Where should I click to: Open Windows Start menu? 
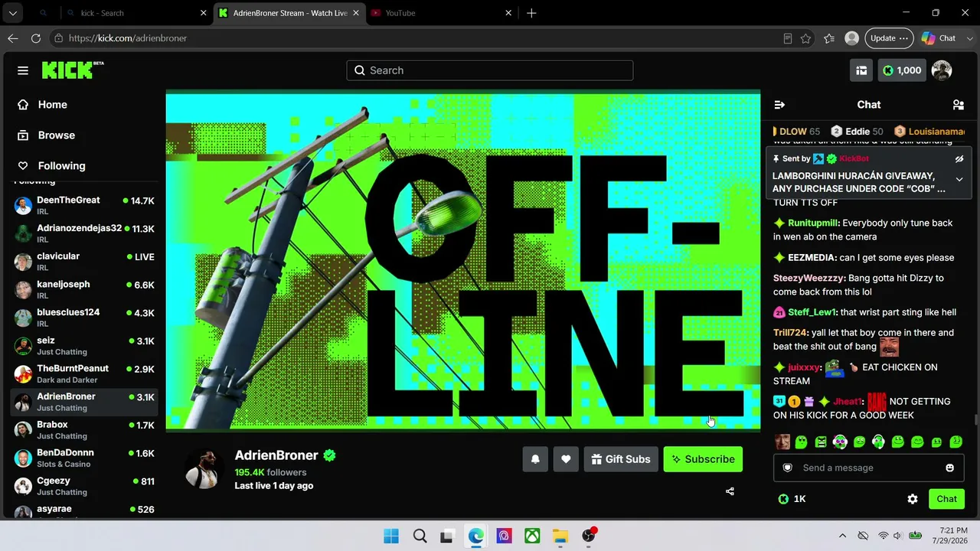391,536
